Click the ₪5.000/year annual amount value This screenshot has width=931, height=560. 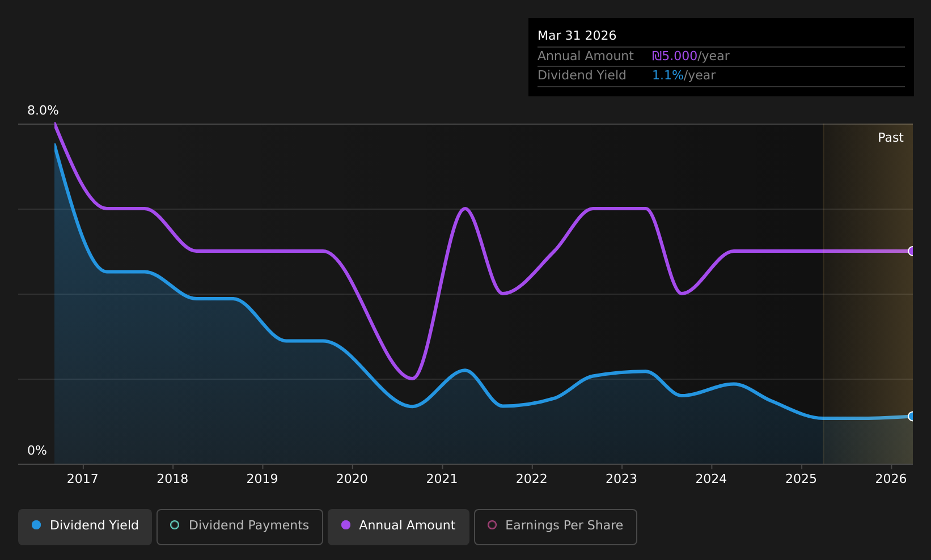(x=691, y=56)
